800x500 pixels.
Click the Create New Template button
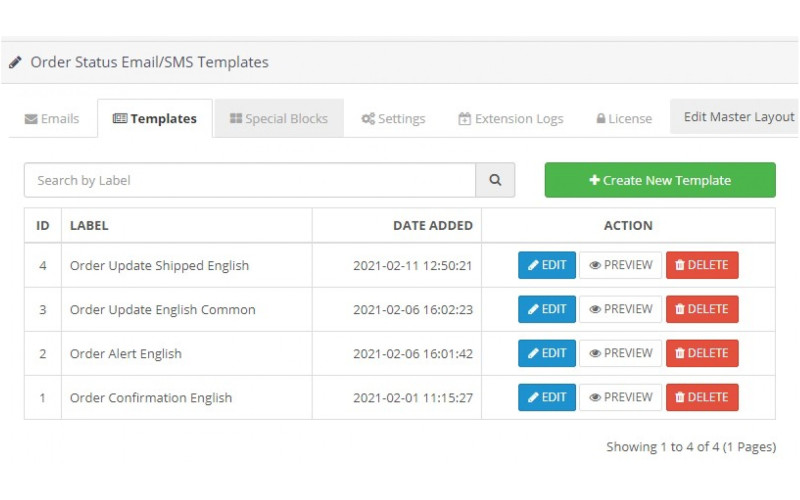[x=660, y=180]
